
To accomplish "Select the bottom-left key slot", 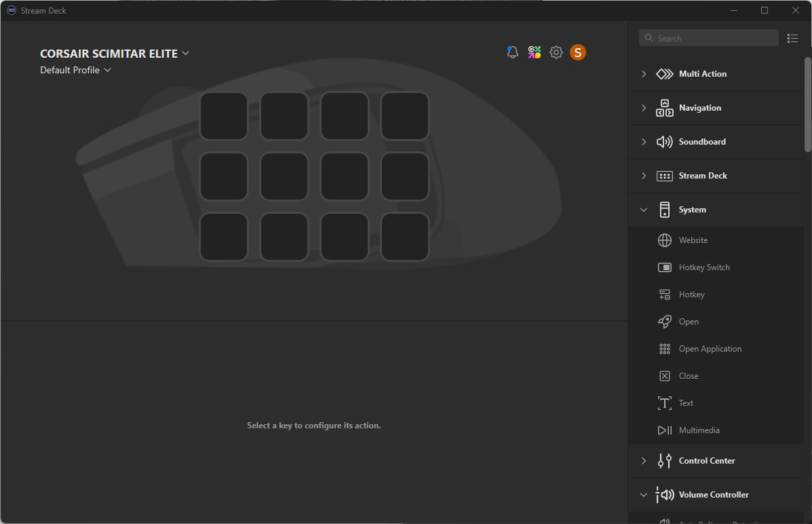I will pyautogui.click(x=224, y=237).
